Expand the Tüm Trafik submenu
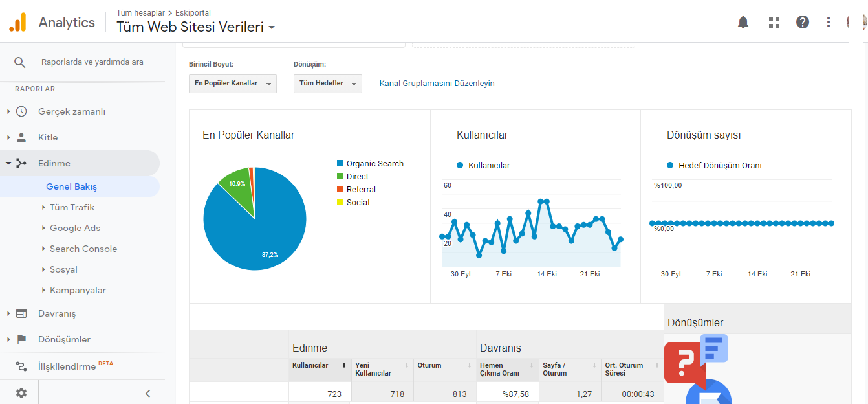This screenshot has width=868, height=404. (72, 207)
